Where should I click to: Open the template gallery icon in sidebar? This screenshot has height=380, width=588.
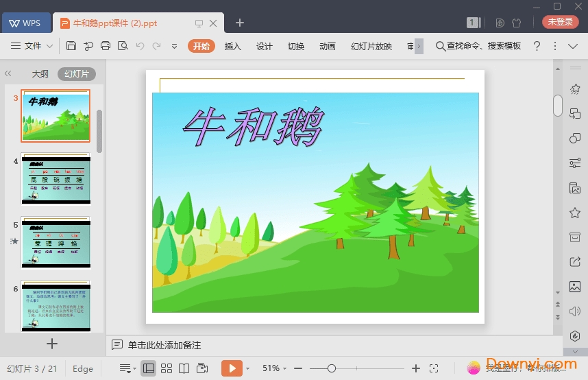click(575, 188)
